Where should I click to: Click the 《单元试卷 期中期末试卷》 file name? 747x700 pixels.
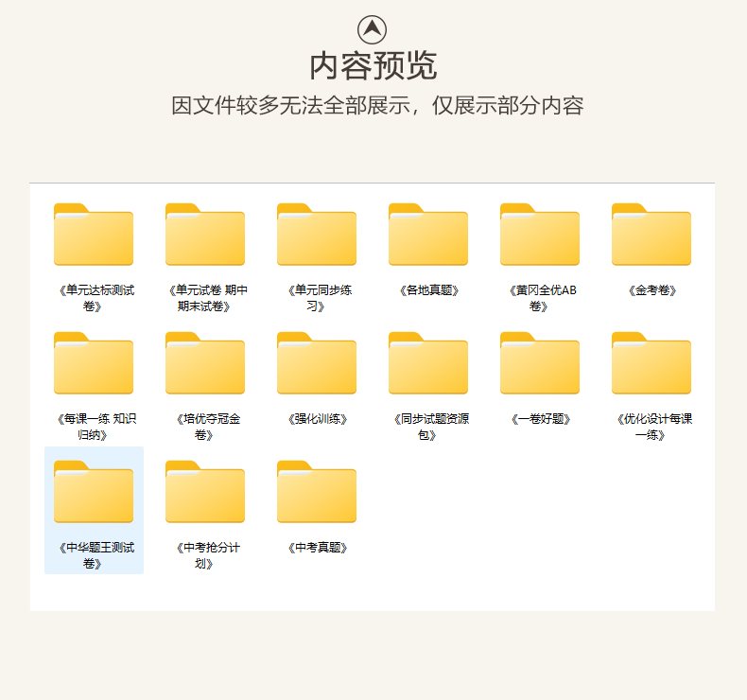pyautogui.click(x=208, y=298)
